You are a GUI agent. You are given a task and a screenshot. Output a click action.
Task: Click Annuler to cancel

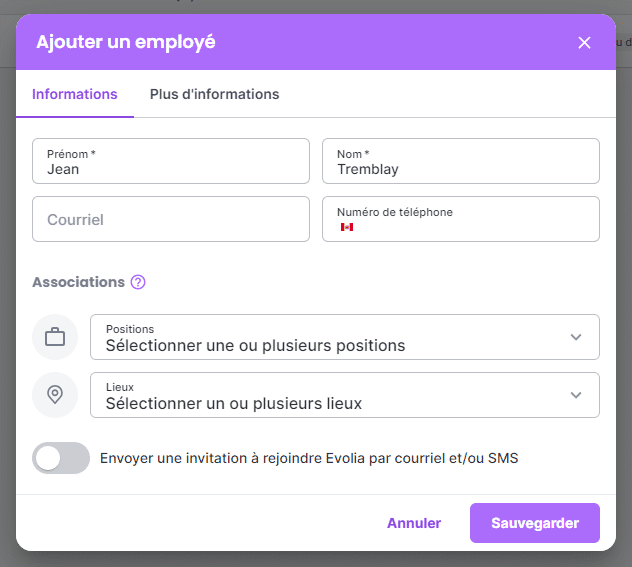(x=414, y=523)
